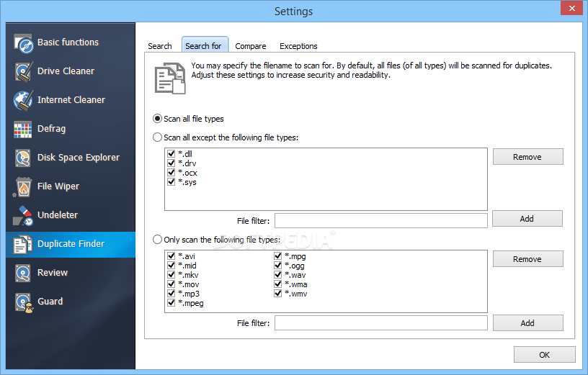Open the Defrag colored-grid icon
Viewport: 588px width, 375px height.
(x=23, y=130)
